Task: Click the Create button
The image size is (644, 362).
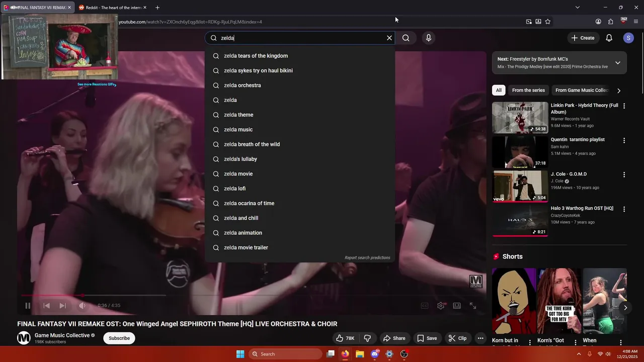Action: [x=583, y=38]
